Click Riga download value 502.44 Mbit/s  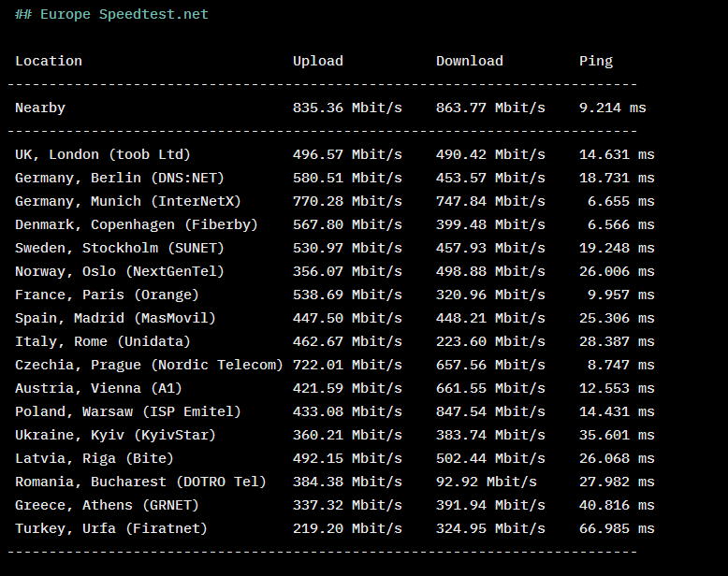490,458
